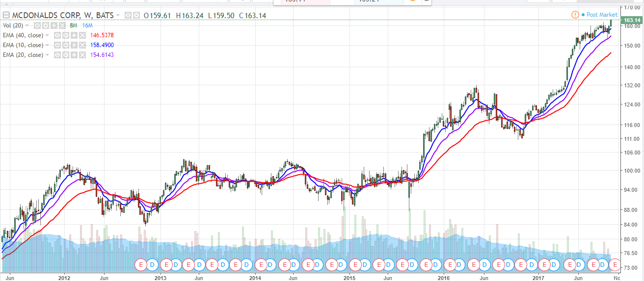The image size is (644, 281).
Task: Click the MCDONALDS CORP, W, BATS title
Action: point(63,15)
